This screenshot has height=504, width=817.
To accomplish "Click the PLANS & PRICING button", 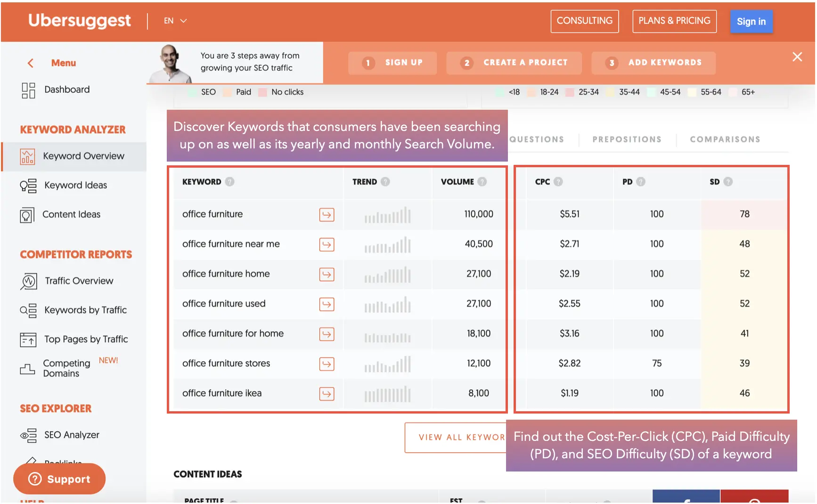I will pyautogui.click(x=674, y=21).
